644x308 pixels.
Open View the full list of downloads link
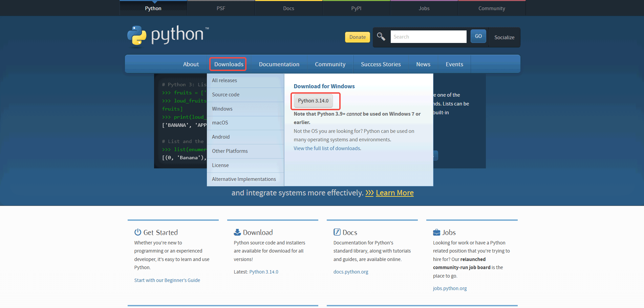[x=327, y=148]
